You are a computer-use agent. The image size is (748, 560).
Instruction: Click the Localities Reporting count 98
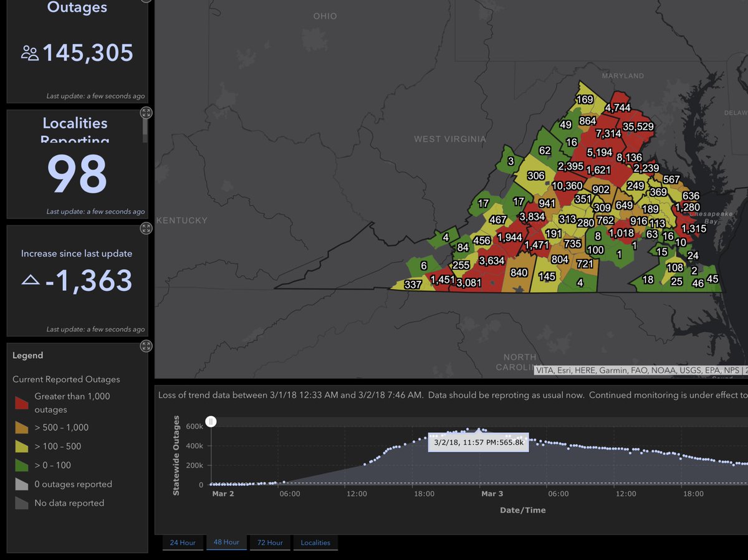77,175
